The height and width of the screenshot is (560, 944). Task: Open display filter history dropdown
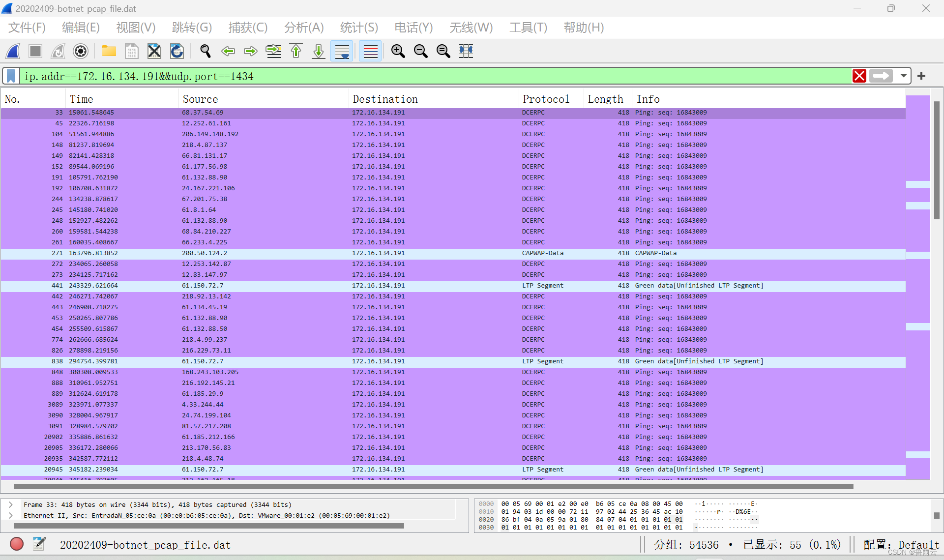[x=903, y=76]
